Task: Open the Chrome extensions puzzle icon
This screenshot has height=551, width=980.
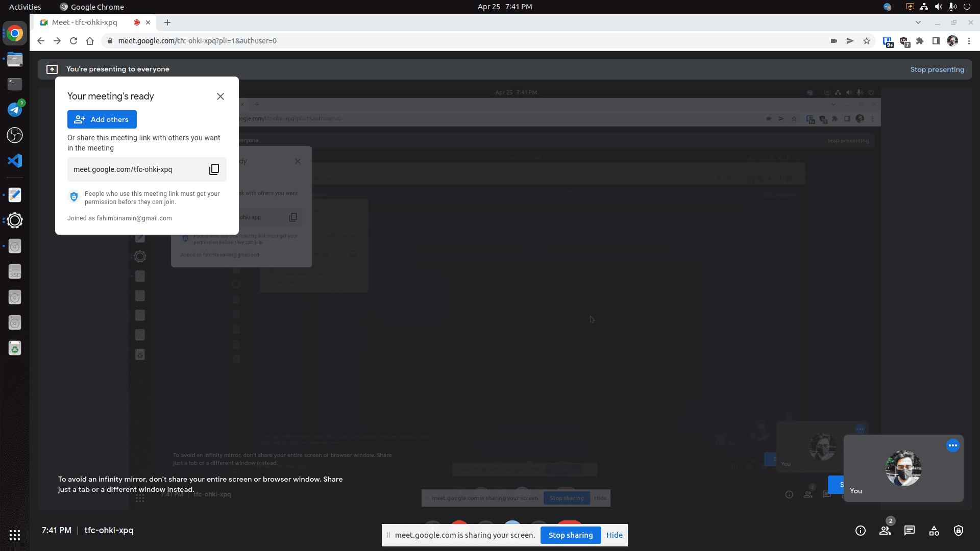Action: tap(920, 41)
